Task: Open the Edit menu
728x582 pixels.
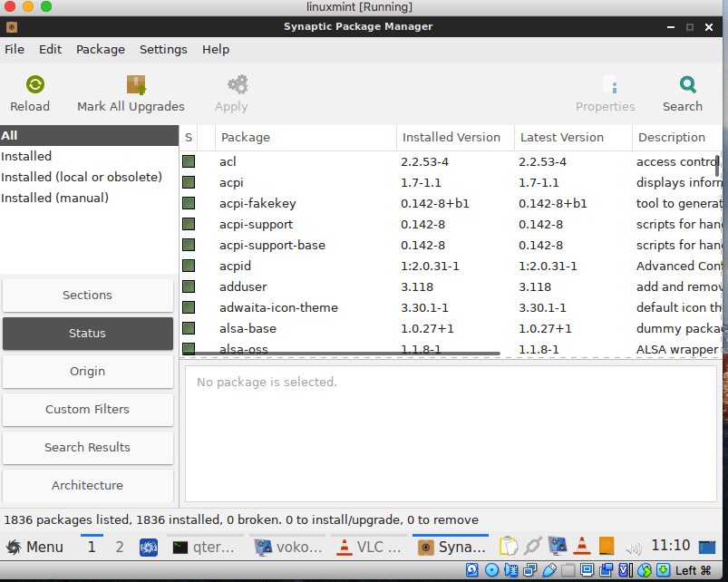Action: coord(50,49)
